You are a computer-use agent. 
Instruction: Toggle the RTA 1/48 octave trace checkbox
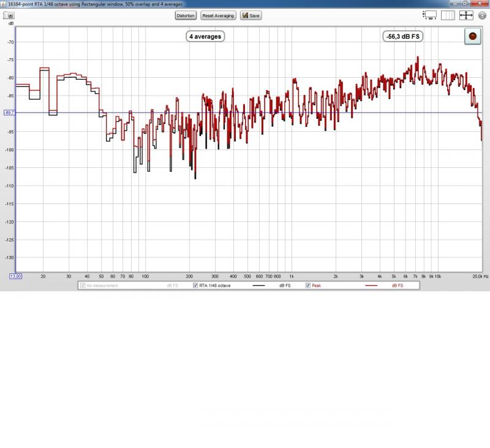[195, 286]
